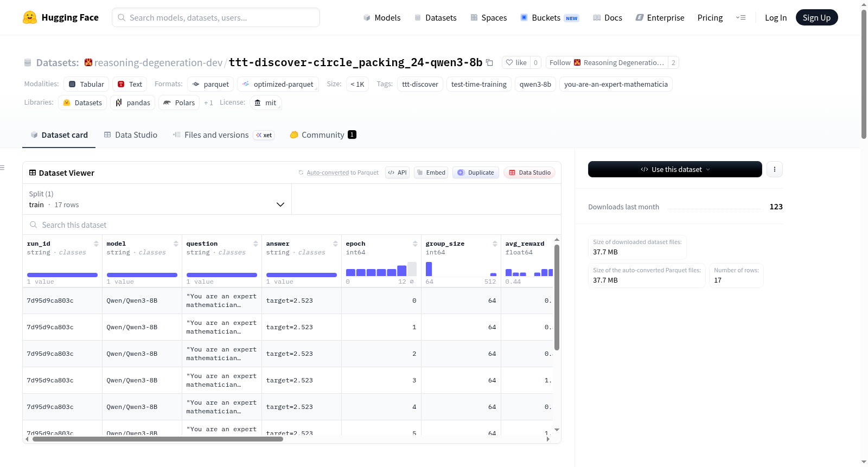The image size is (868, 467).
Task: Open Data Studio from viewer header
Action: [529, 172]
